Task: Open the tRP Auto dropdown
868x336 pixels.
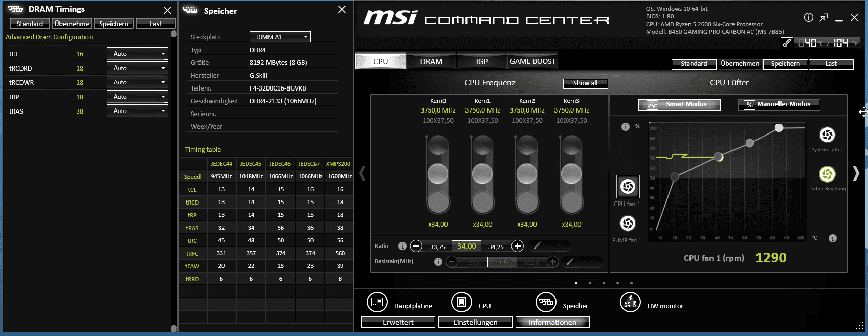Action: pyautogui.click(x=138, y=97)
